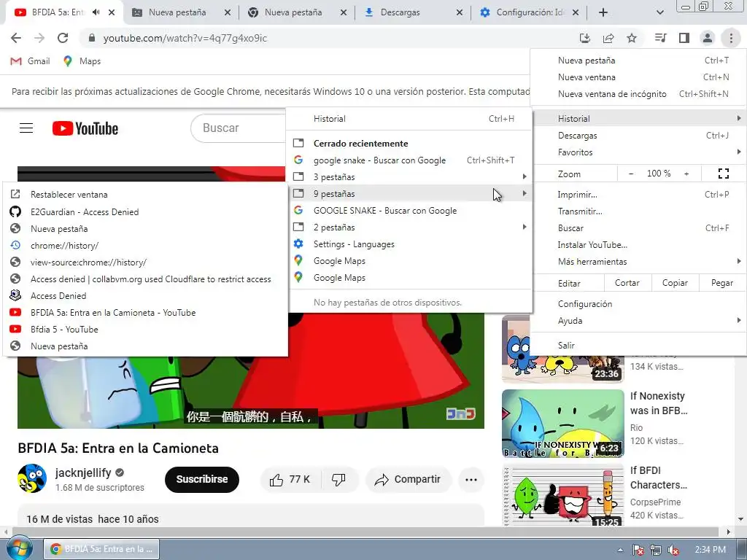747x560 pixels.
Task: Switch to the Configuración tab
Action: 529,12
